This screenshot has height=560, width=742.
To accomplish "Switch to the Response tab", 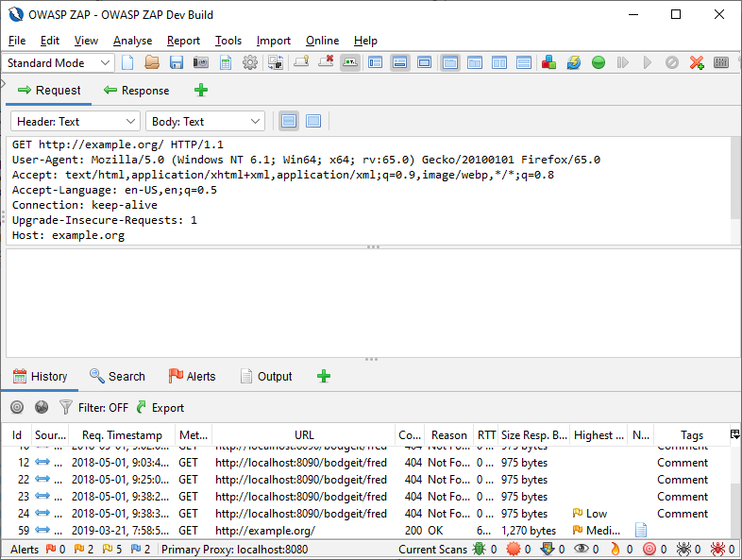I will coord(137,91).
